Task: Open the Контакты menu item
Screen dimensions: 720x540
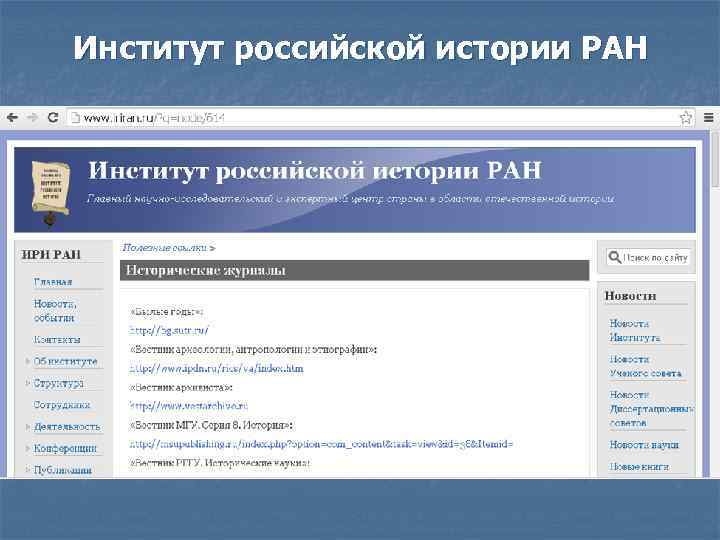Action: pyautogui.click(x=57, y=339)
